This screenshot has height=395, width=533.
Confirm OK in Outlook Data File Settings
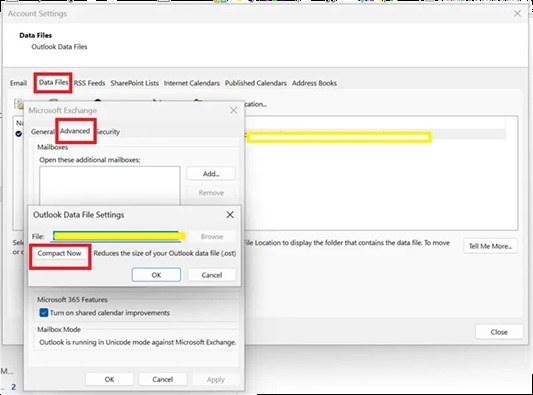tap(156, 275)
